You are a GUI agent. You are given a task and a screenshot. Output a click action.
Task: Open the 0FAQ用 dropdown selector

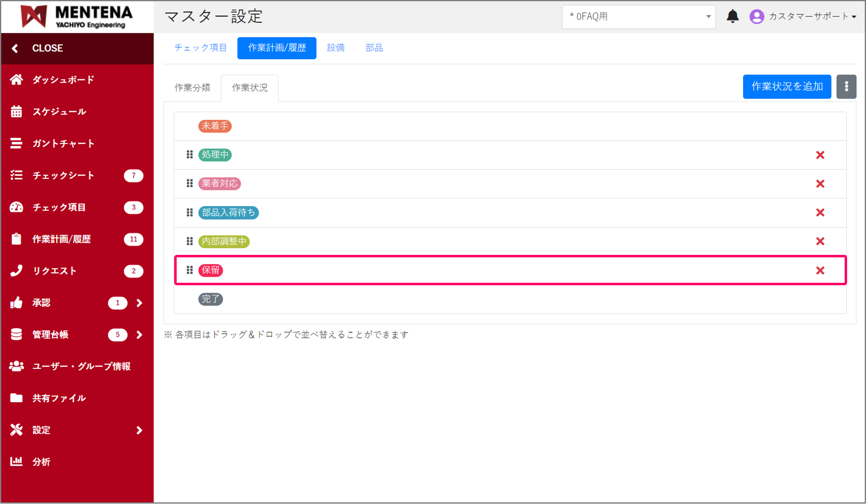(638, 17)
